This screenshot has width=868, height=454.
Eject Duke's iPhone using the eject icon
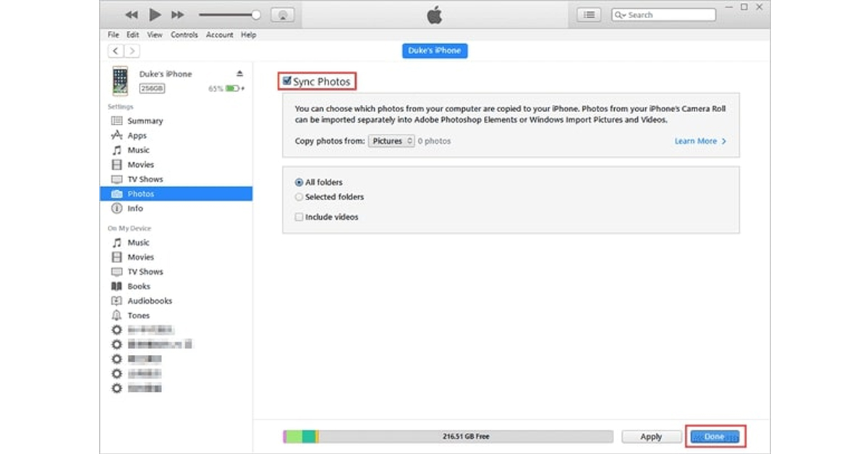(x=240, y=74)
